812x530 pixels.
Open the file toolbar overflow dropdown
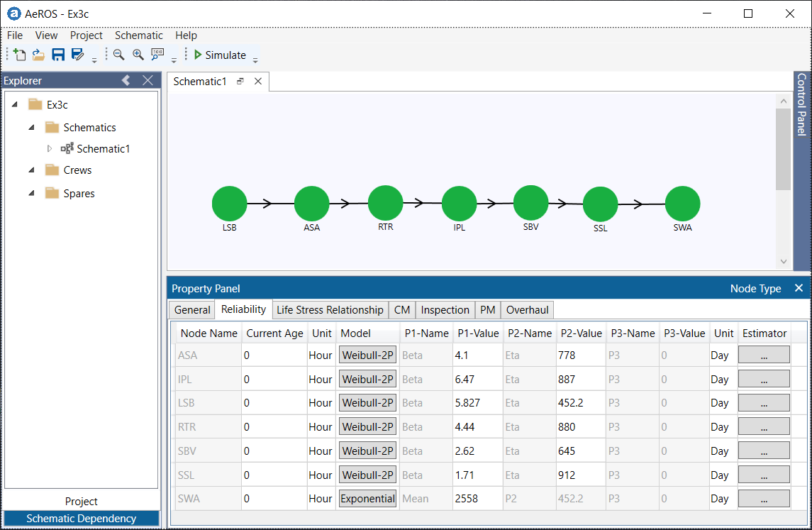pos(94,60)
